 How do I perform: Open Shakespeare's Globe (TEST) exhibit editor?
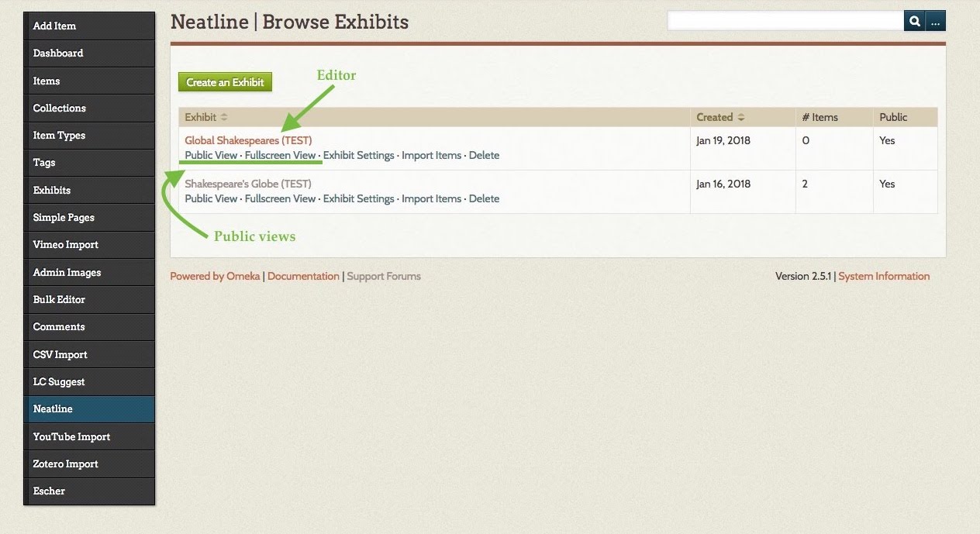pos(248,184)
